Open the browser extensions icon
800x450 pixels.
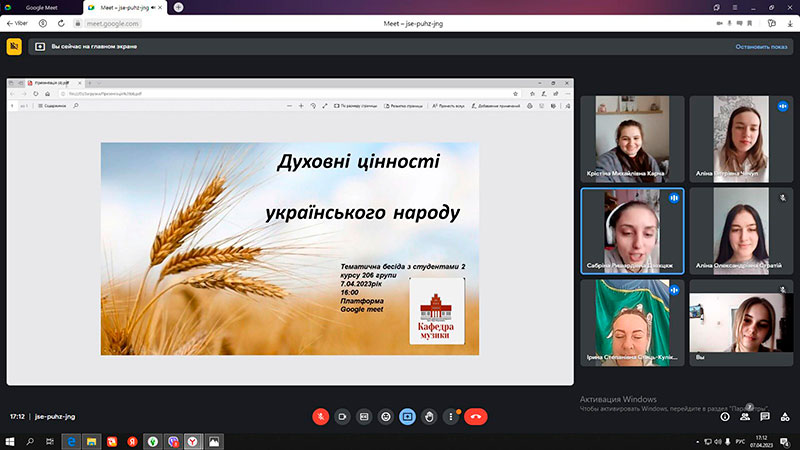click(771, 23)
